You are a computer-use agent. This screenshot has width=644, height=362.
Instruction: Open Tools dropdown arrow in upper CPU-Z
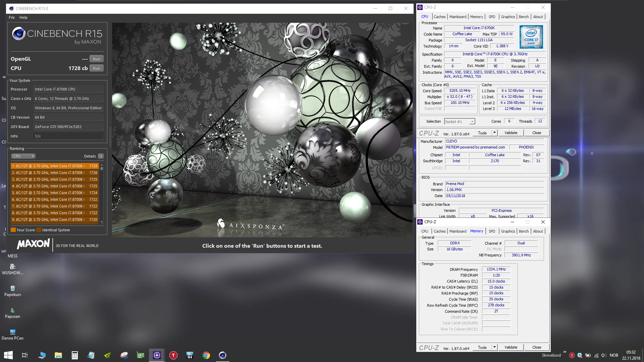[494, 133]
